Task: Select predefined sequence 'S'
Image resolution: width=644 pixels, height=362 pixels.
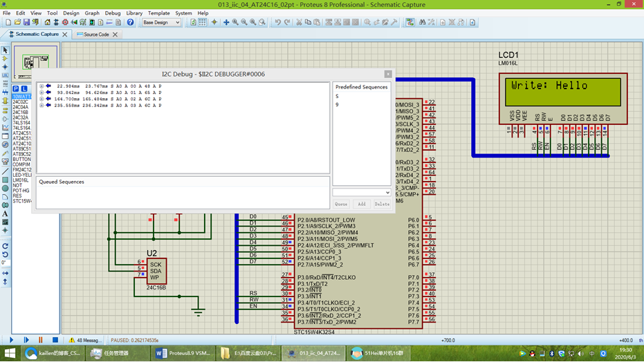Action: [337, 96]
